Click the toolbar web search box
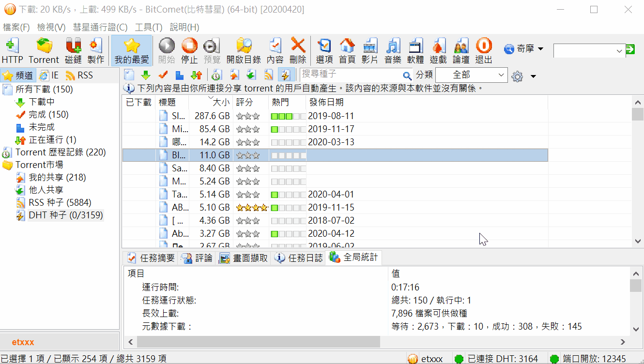 point(584,50)
